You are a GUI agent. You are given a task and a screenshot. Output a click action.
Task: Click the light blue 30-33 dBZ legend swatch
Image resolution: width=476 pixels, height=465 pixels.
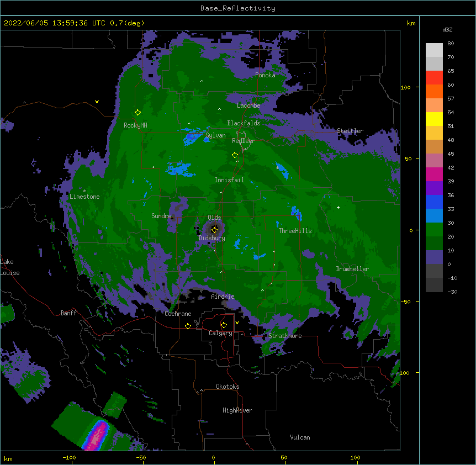pyautogui.click(x=434, y=215)
